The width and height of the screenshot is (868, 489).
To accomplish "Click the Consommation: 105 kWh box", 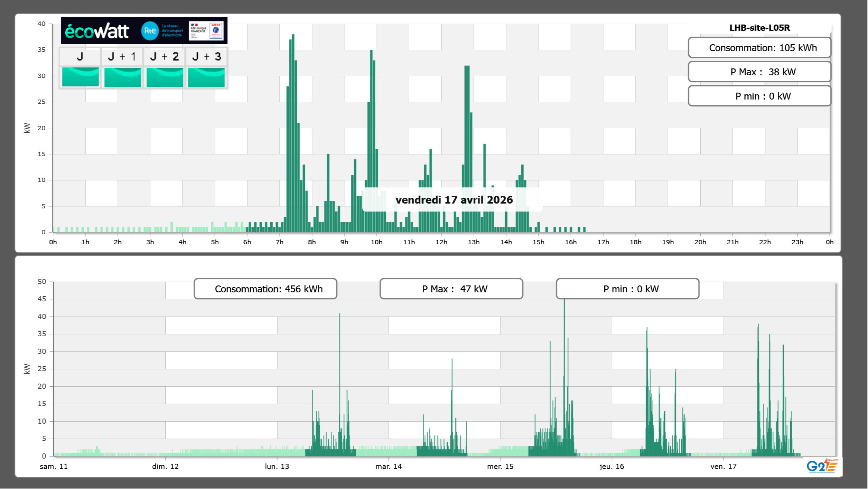I will (x=759, y=48).
